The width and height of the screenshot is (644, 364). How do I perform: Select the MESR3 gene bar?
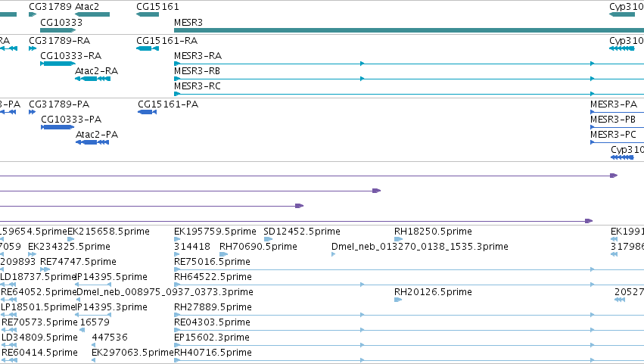409,30
